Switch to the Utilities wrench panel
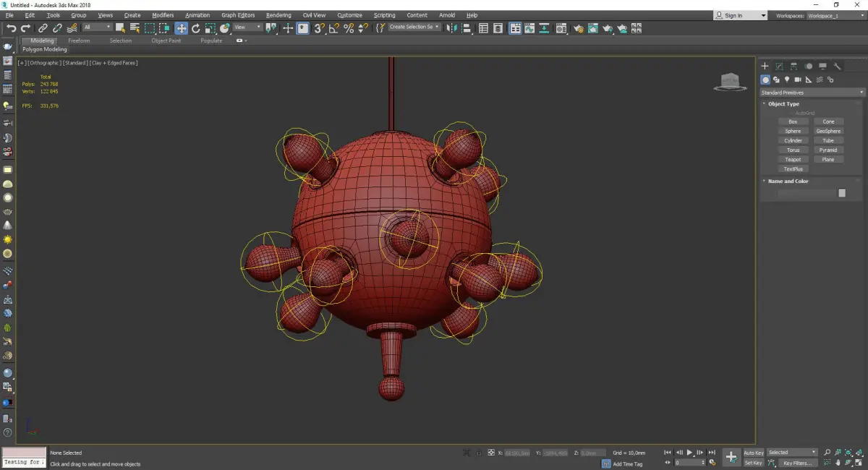 [838, 66]
